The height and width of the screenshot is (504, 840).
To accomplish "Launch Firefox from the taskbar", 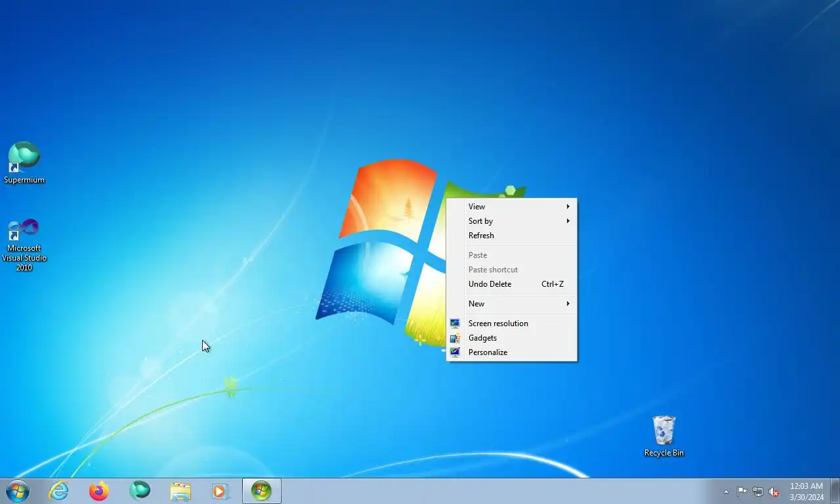I will 99,491.
